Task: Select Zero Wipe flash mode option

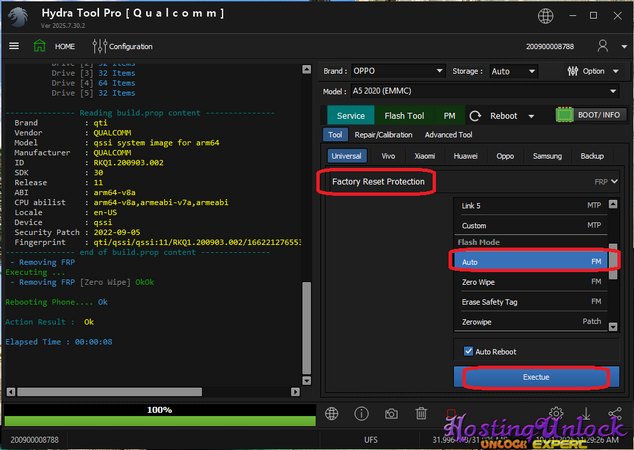Action: pyautogui.click(x=530, y=284)
